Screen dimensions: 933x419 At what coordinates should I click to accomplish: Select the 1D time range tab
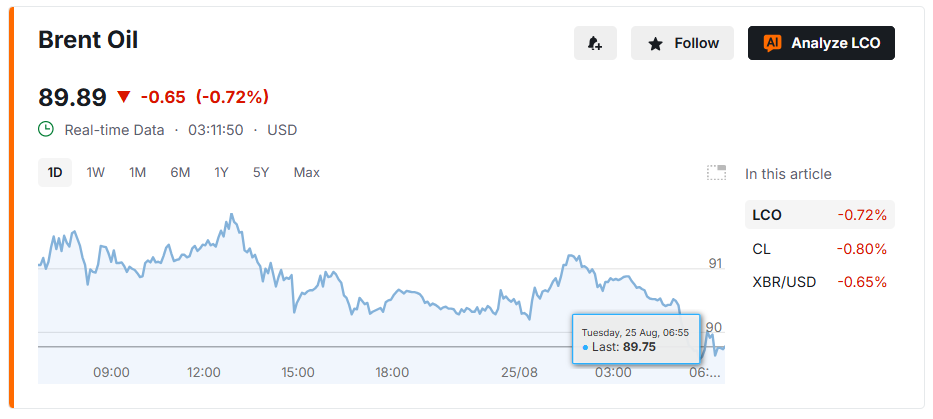coord(55,173)
